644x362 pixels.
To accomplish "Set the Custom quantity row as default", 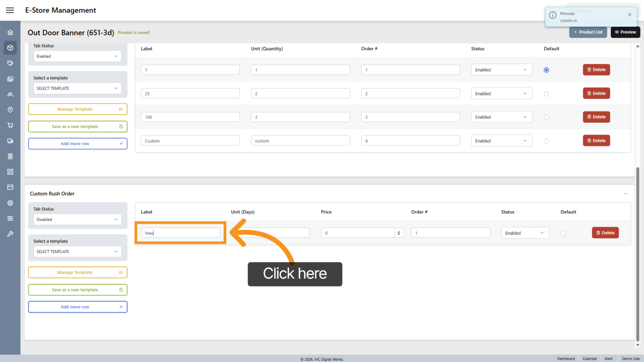I will (x=546, y=141).
